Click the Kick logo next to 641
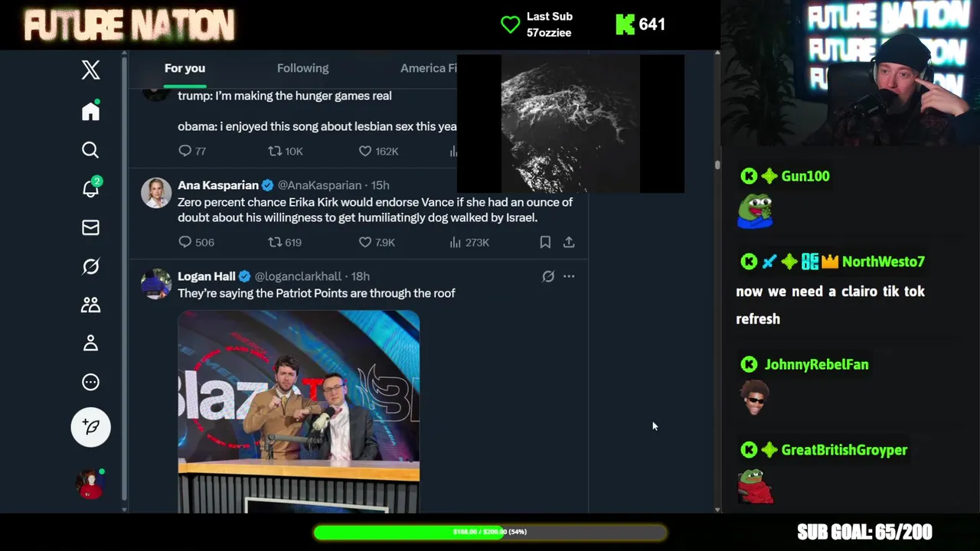 [x=626, y=24]
